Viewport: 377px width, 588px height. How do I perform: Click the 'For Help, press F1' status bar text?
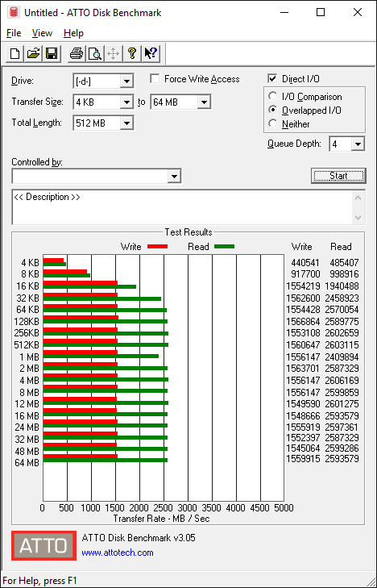[x=39, y=581]
